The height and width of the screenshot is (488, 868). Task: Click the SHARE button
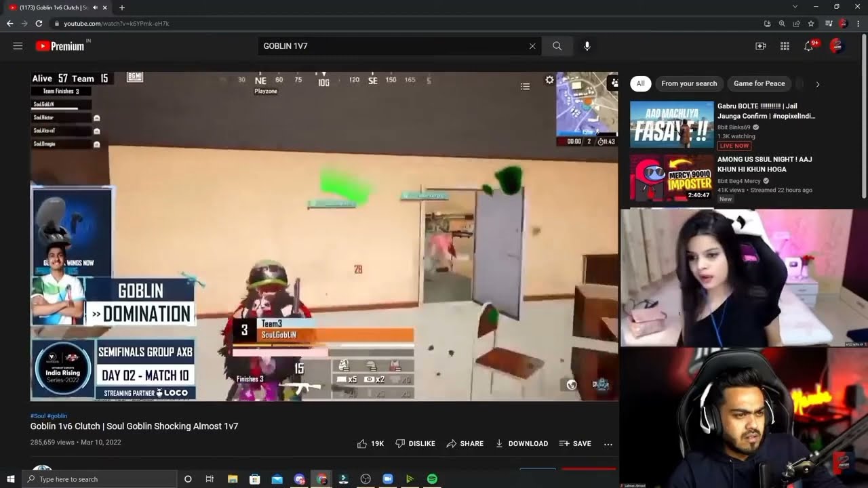click(465, 443)
